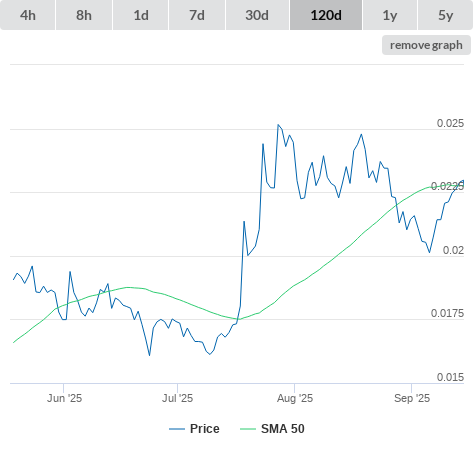Click the Sep '25 axis label

[412, 398]
